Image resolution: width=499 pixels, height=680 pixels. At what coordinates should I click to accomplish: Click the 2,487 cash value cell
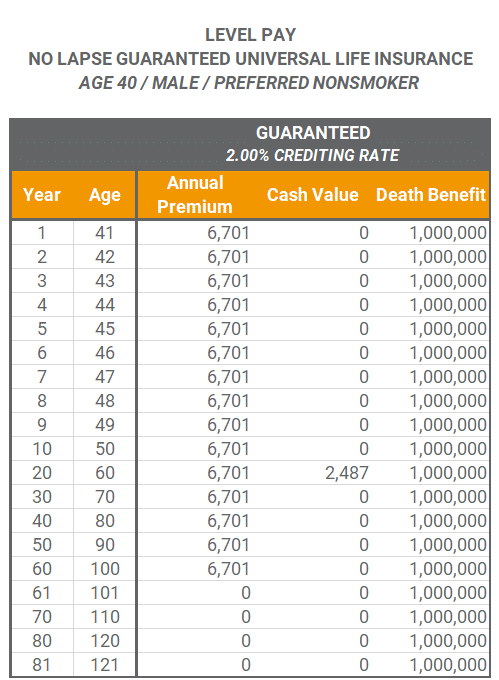pyautogui.click(x=347, y=473)
